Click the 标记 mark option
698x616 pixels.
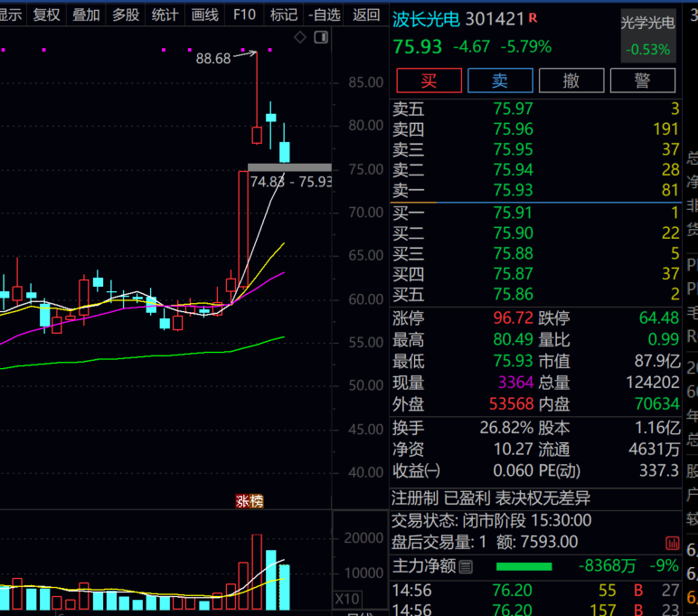pos(284,14)
